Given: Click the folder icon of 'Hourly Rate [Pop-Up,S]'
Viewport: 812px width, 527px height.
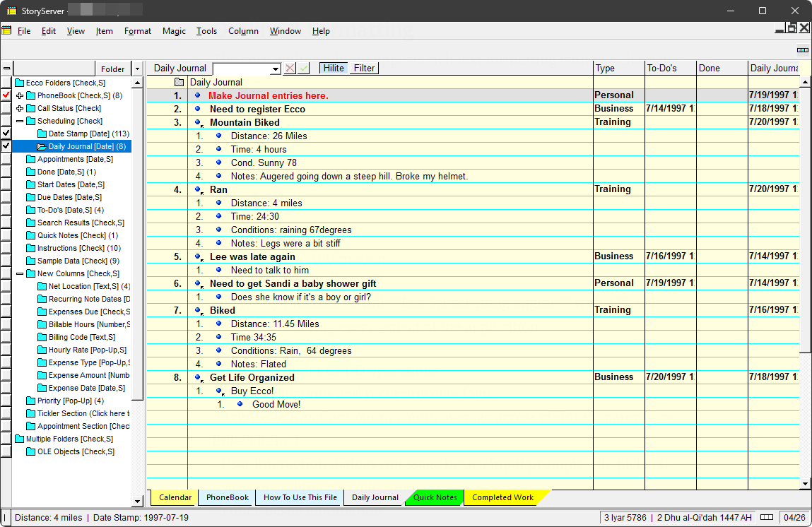Looking at the screenshot, I should (x=42, y=350).
